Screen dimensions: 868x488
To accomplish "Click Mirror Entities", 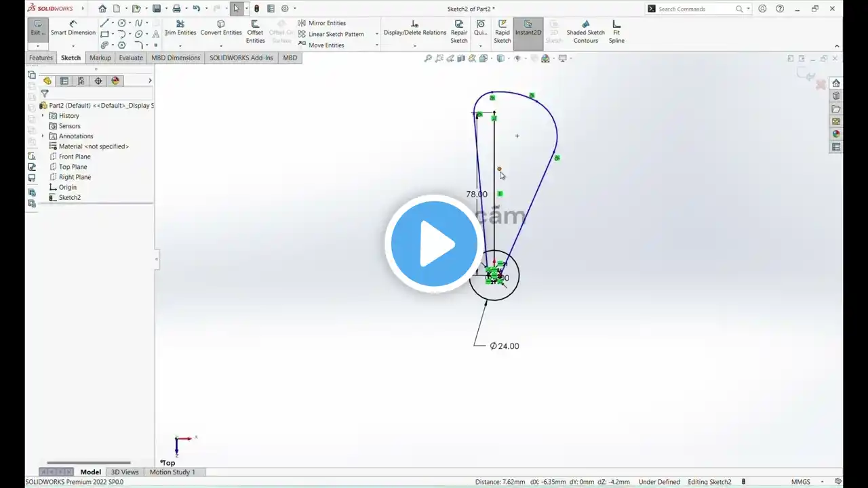I will [322, 23].
